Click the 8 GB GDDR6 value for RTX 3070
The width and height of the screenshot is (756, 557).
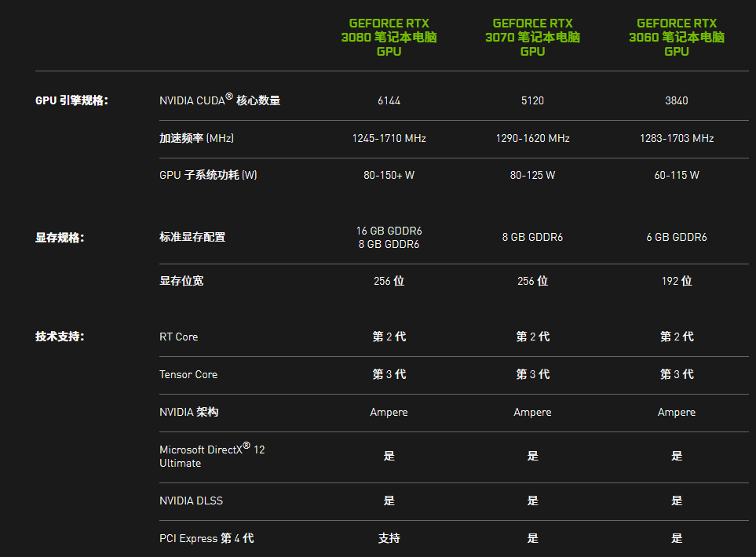click(532, 237)
